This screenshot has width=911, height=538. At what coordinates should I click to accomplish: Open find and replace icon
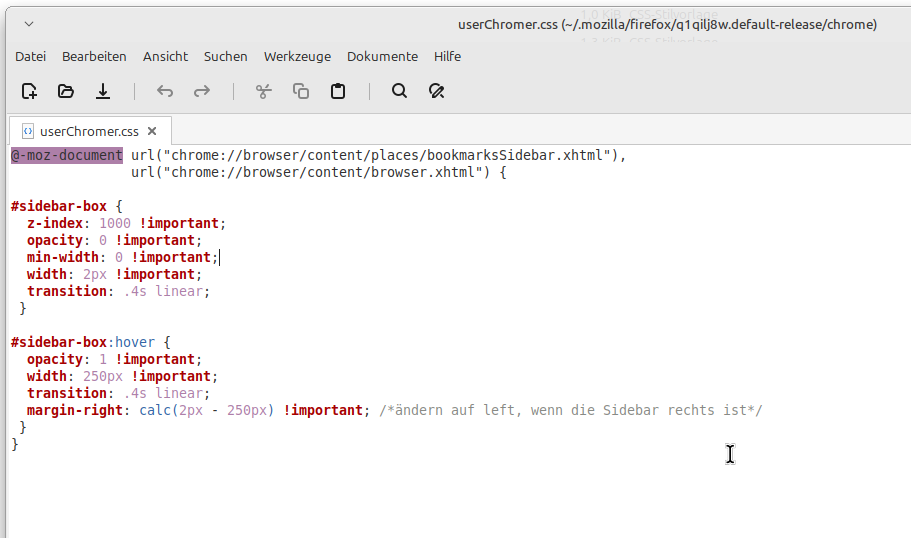pos(436,91)
